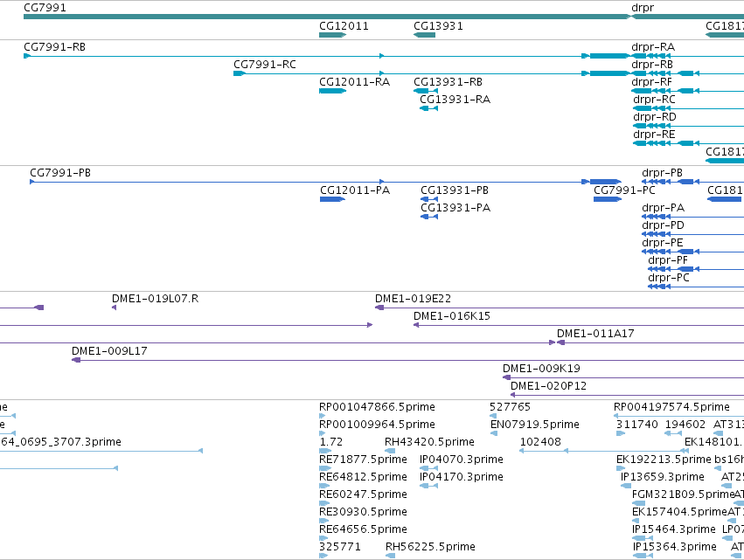Click EST RE30930.5prime
Screen dimensions: 744x560
click(x=363, y=513)
